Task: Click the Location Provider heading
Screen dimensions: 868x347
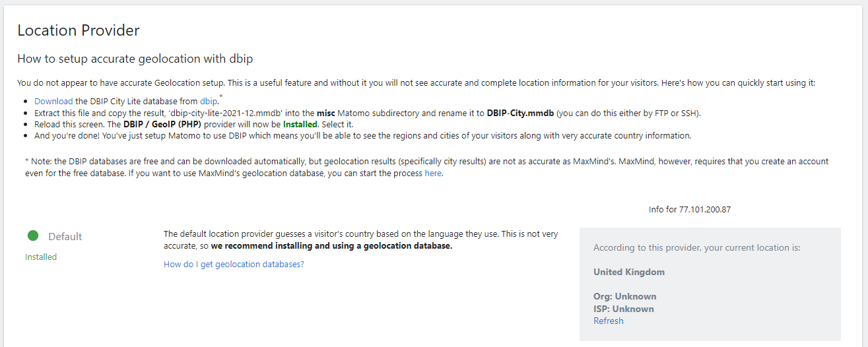Action: 79,30
